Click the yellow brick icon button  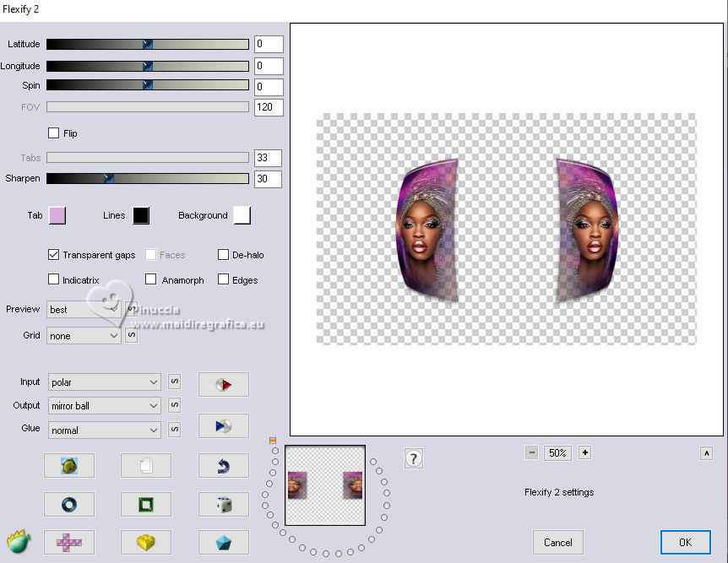pos(146,542)
